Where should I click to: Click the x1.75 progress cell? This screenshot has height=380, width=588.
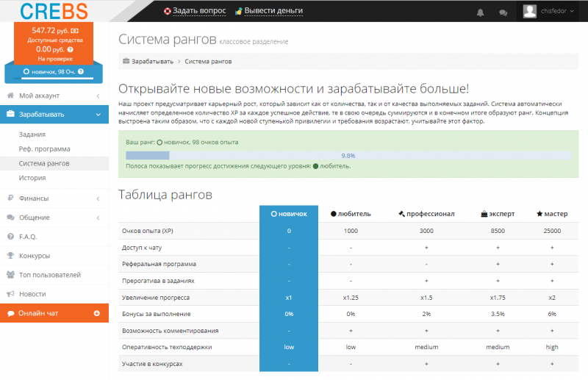[498, 298]
